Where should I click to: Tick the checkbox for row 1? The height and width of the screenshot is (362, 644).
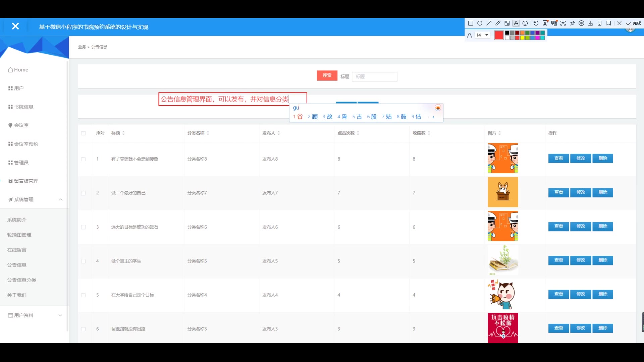coord(83,159)
